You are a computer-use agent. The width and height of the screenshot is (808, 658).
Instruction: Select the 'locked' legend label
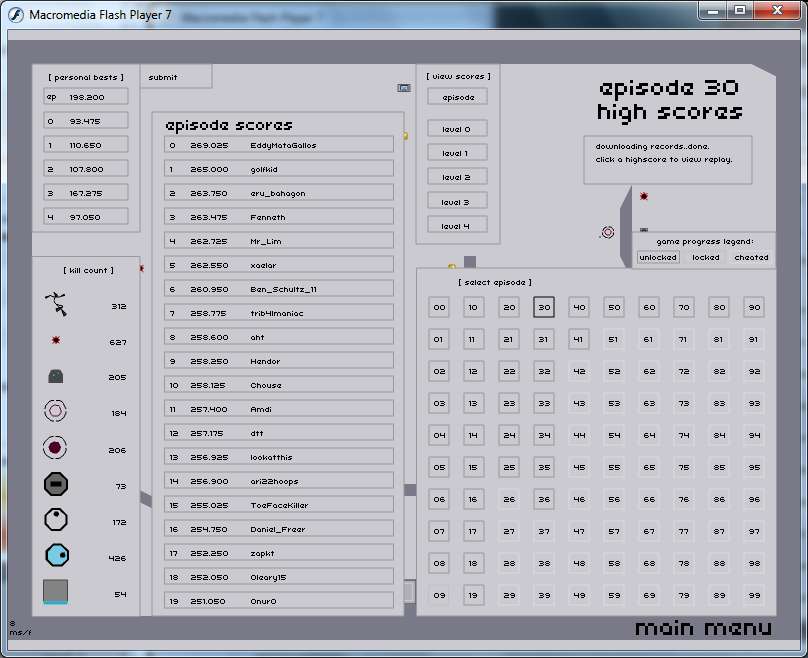pyautogui.click(x=705, y=257)
